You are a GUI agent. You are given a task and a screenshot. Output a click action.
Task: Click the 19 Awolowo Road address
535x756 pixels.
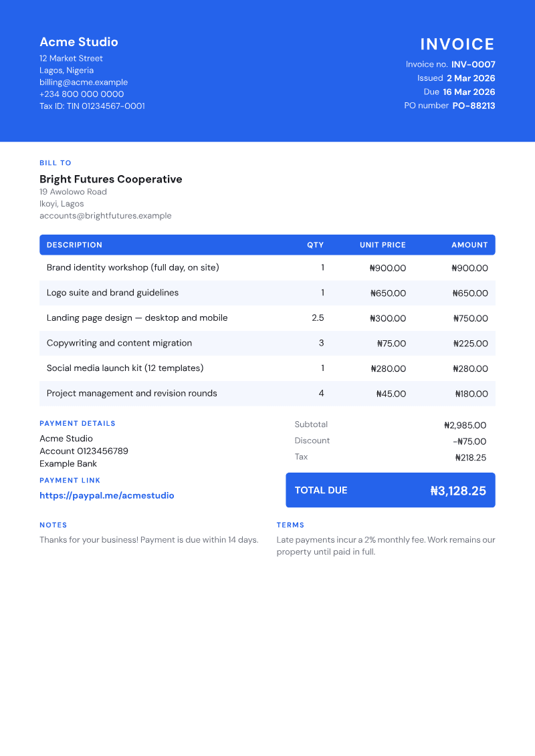[x=74, y=192]
